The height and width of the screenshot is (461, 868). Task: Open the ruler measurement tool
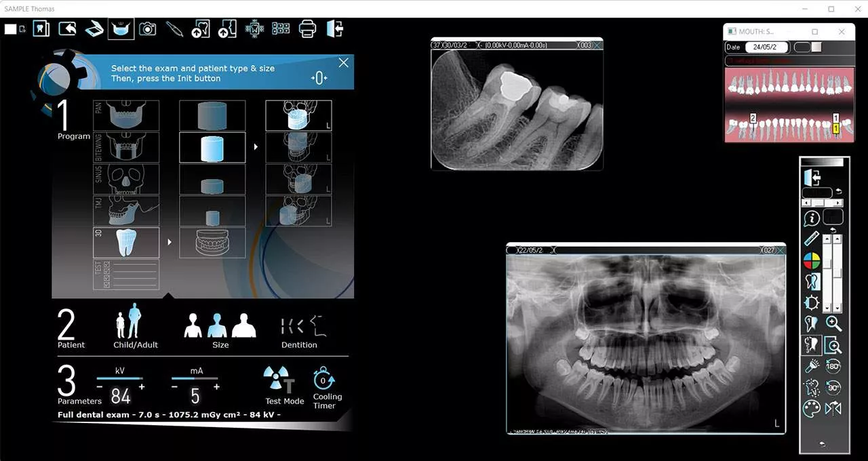pos(812,238)
